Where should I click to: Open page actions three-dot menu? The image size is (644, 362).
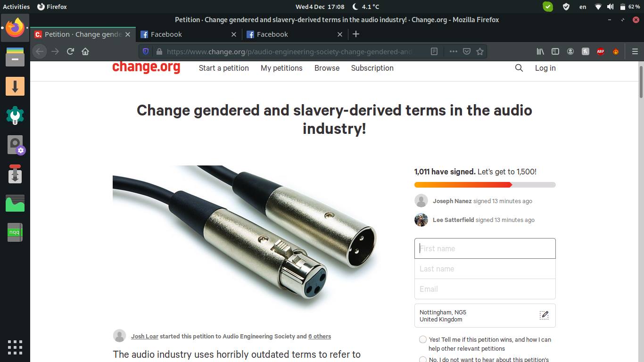click(x=453, y=51)
